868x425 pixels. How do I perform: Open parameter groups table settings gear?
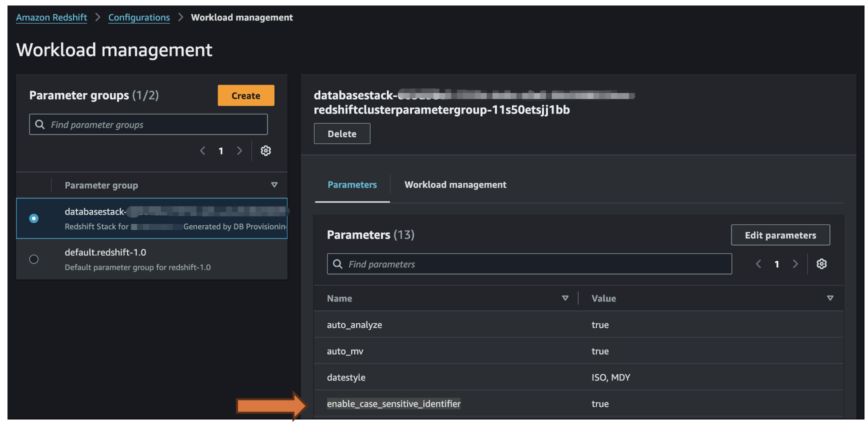pyautogui.click(x=265, y=150)
